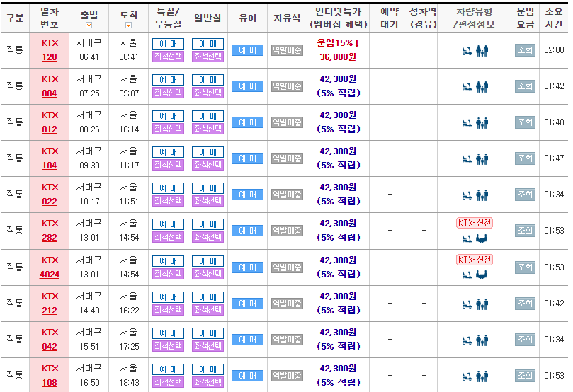View fare 조회 for KTX 042

(x=525, y=340)
